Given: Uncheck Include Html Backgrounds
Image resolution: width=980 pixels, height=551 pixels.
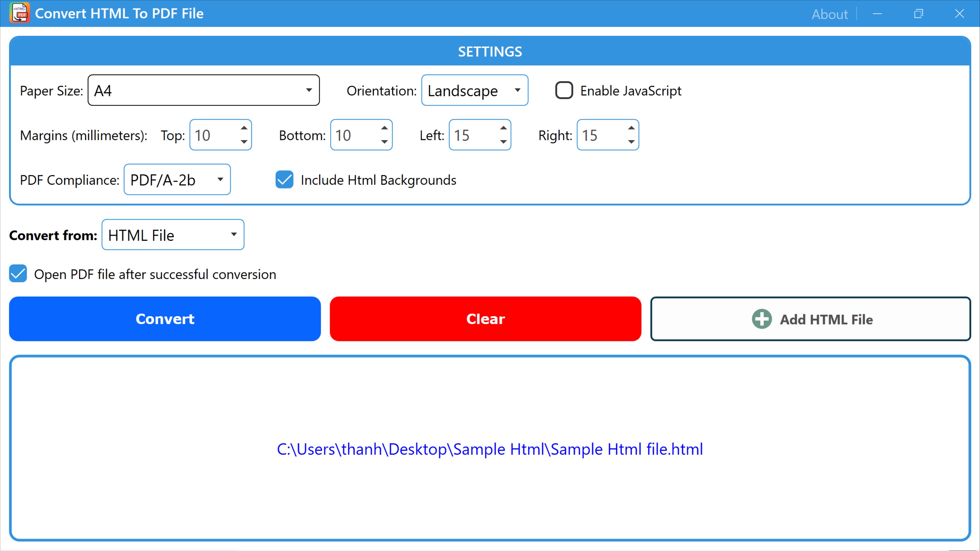Looking at the screenshot, I should (284, 180).
